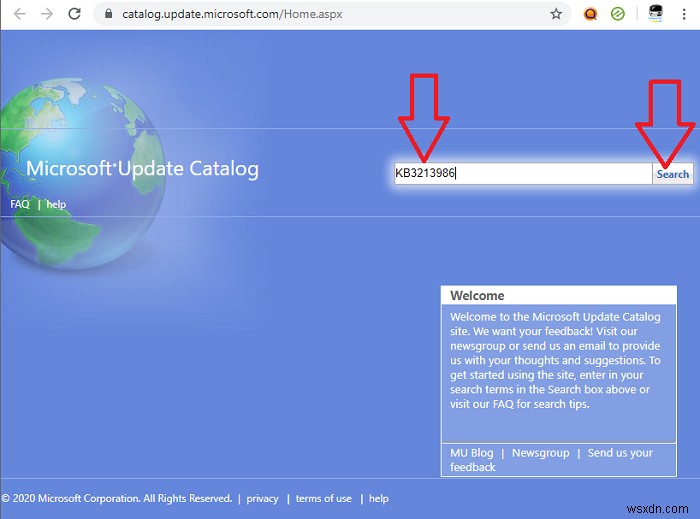Image resolution: width=700 pixels, height=519 pixels.
Task: Go forward in browser history
Action: pos(46,14)
